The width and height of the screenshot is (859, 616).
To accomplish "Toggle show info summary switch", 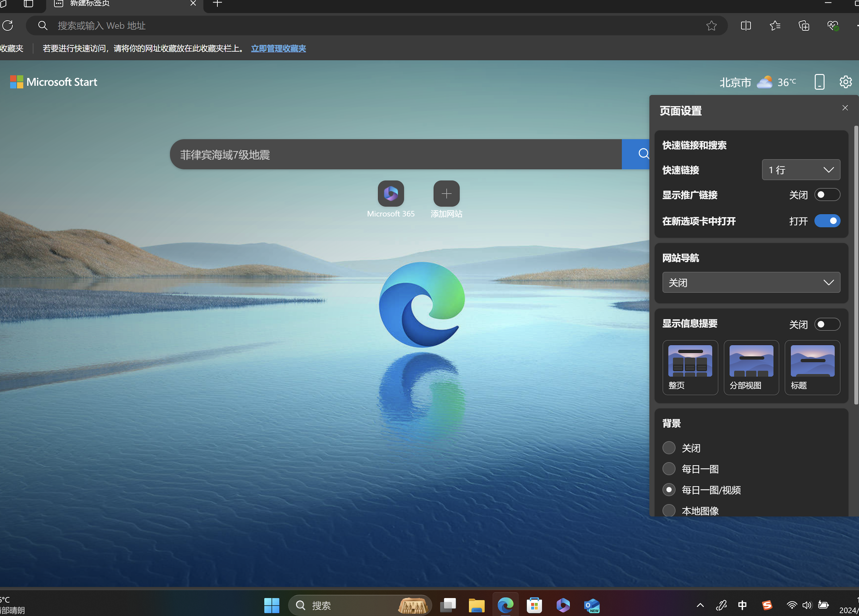I will pyautogui.click(x=827, y=324).
